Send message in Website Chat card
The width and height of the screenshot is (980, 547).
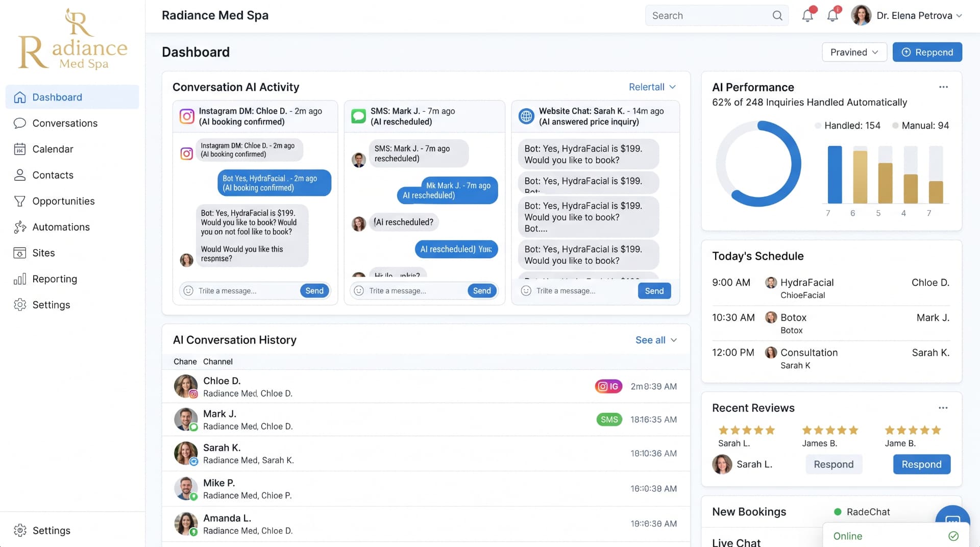pos(654,291)
